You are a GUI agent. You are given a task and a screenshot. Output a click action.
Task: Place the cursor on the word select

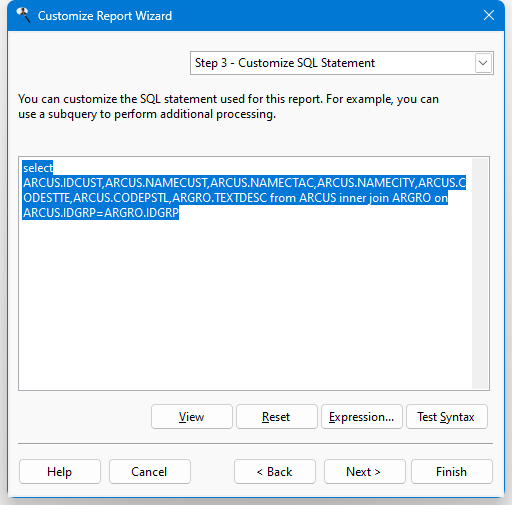pos(38,168)
